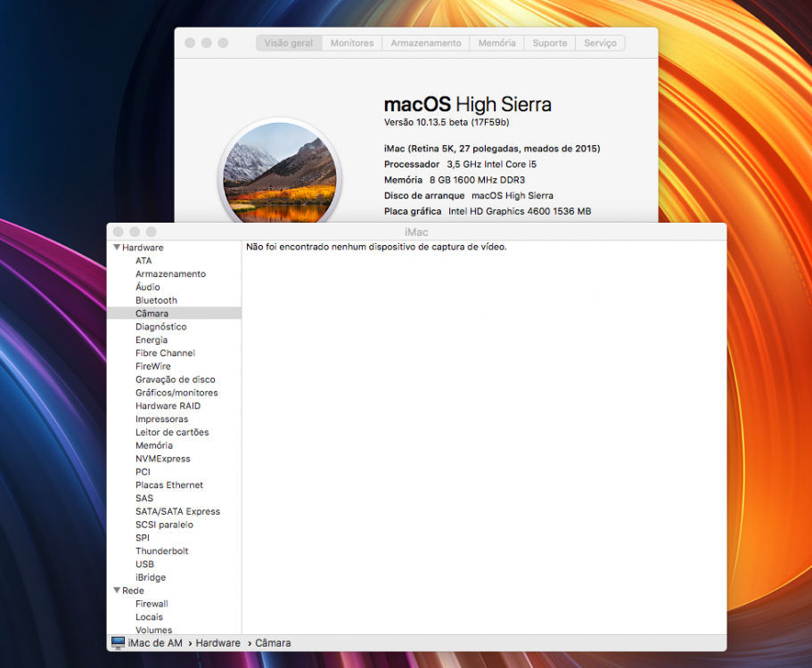Click the macOS High Sierra mountain logo

(280, 172)
